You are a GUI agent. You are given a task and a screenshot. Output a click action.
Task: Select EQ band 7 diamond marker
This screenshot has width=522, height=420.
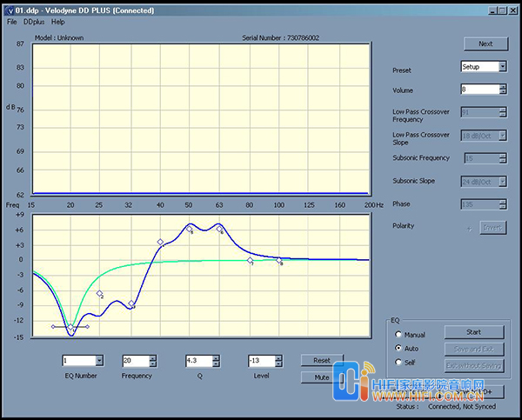pyautogui.click(x=250, y=260)
